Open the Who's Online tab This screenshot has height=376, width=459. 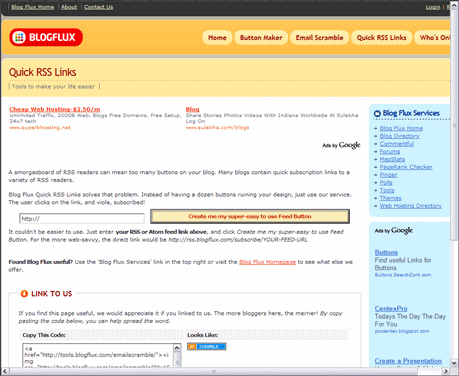432,38
